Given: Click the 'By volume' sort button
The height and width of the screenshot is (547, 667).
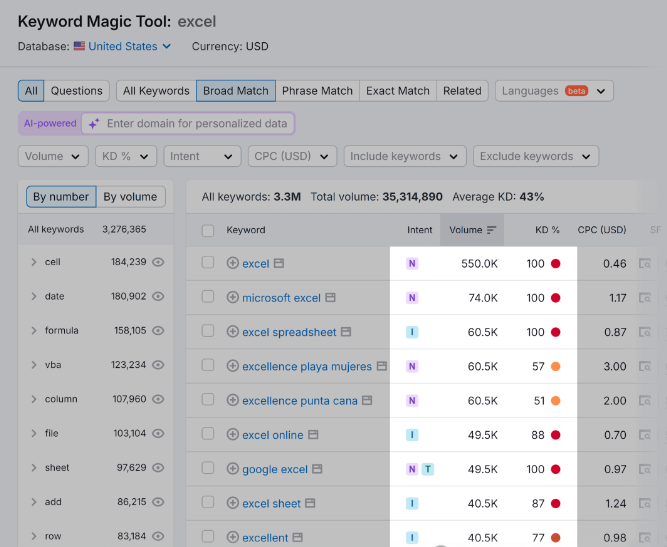Looking at the screenshot, I should [130, 197].
